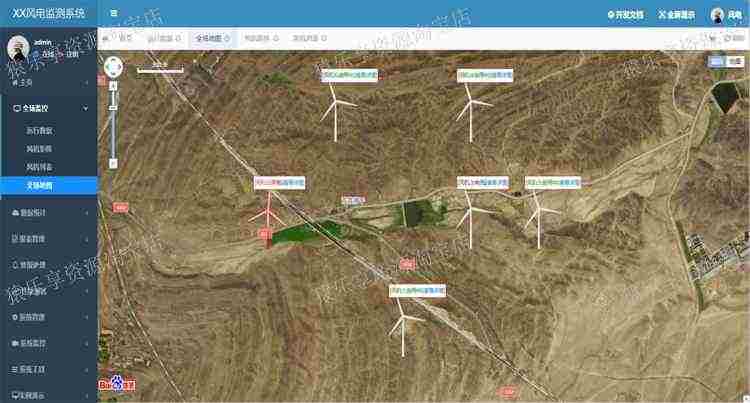
Task: Click the map zoom level slider handle
Action: tap(113, 108)
